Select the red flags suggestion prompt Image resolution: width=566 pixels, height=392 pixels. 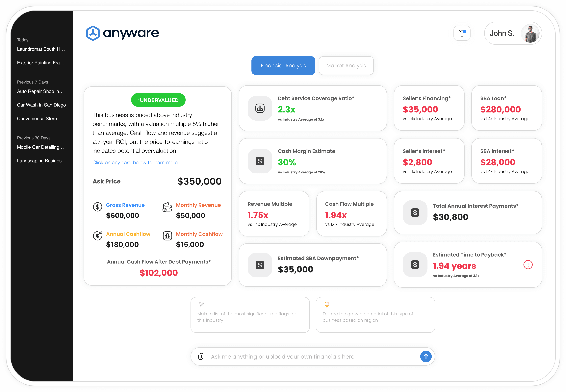[x=250, y=315]
